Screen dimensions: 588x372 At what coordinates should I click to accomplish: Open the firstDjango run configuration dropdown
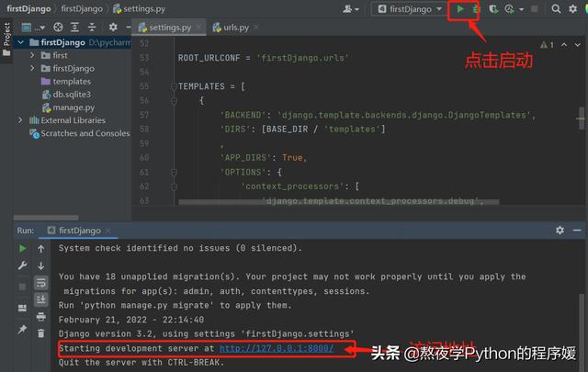[x=410, y=9]
